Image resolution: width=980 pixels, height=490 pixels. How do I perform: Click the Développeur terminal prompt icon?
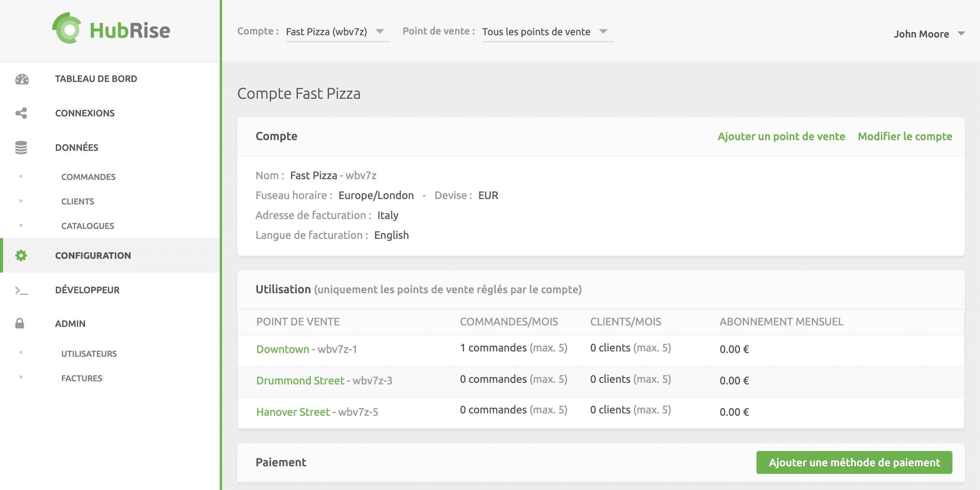click(21, 291)
